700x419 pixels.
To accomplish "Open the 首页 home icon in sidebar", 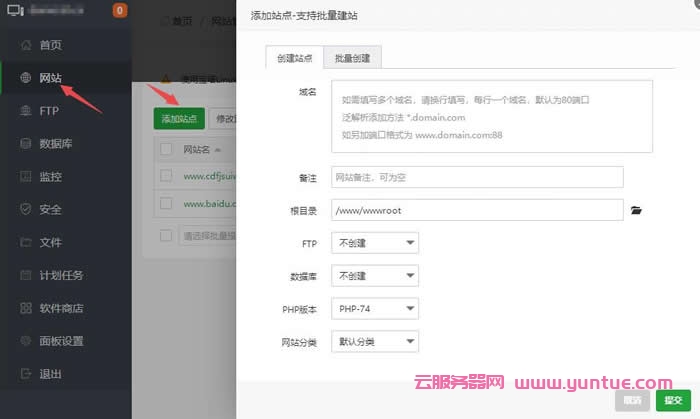I will [24, 45].
